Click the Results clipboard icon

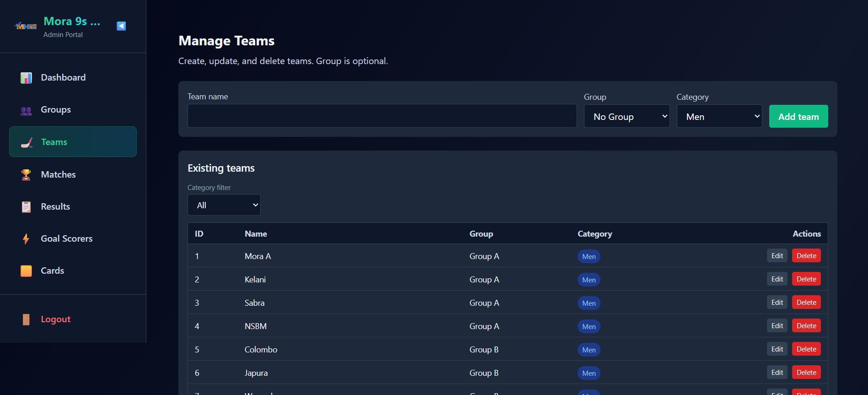(26, 207)
